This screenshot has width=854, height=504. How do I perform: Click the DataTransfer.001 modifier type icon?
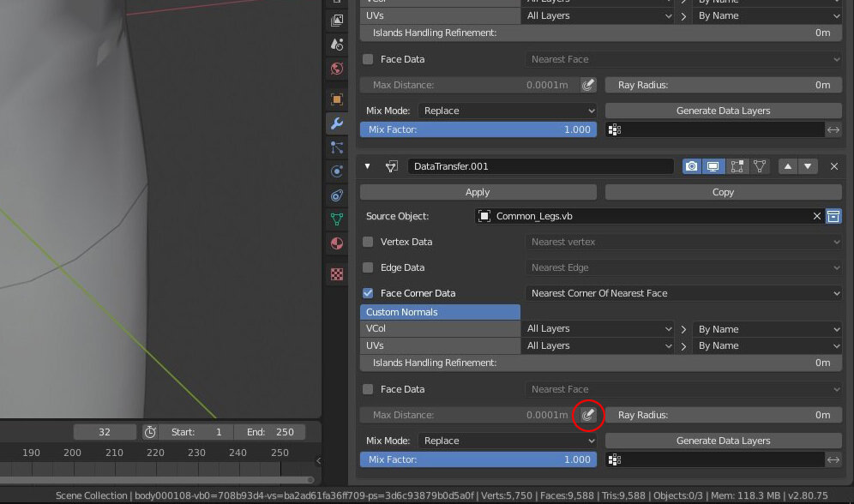coord(392,166)
